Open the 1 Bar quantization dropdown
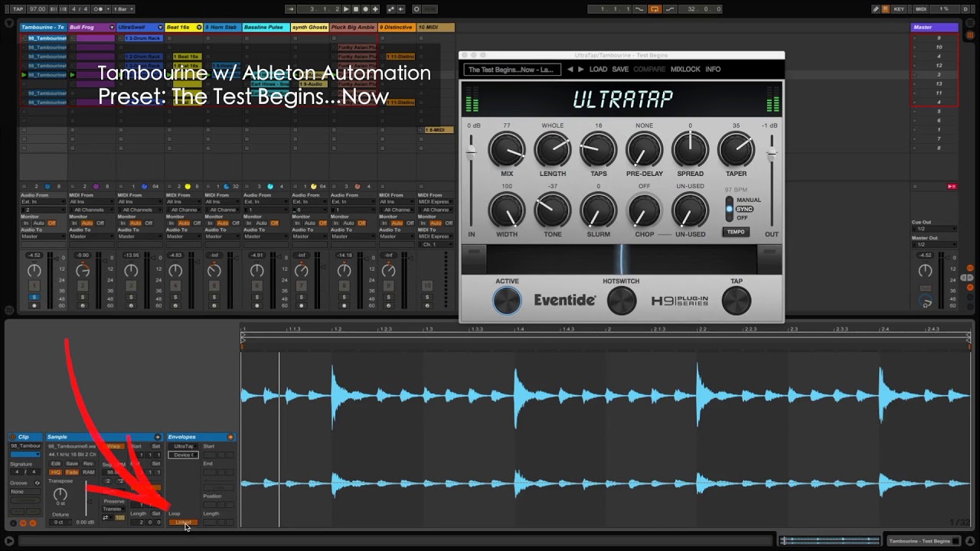Image resolution: width=980 pixels, height=551 pixels. tap(122, 9)
